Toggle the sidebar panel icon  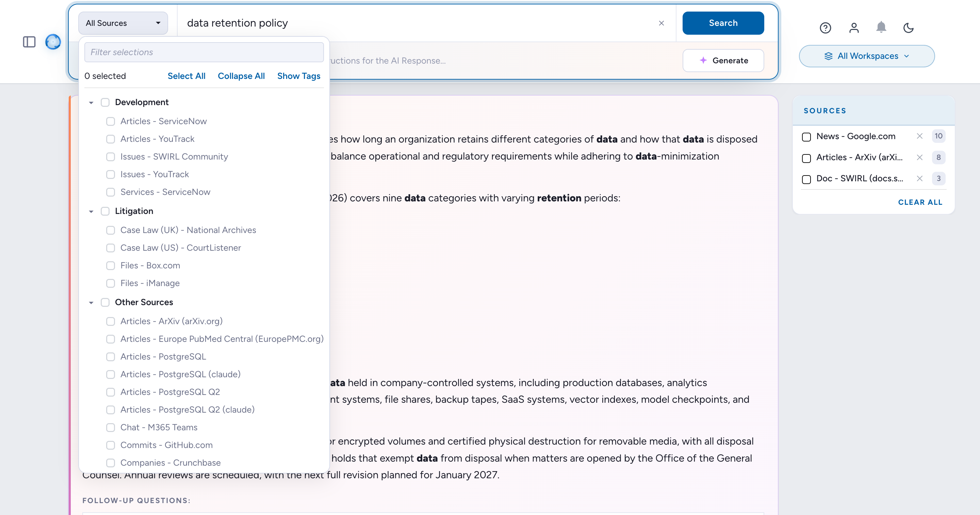coord(29,42)
